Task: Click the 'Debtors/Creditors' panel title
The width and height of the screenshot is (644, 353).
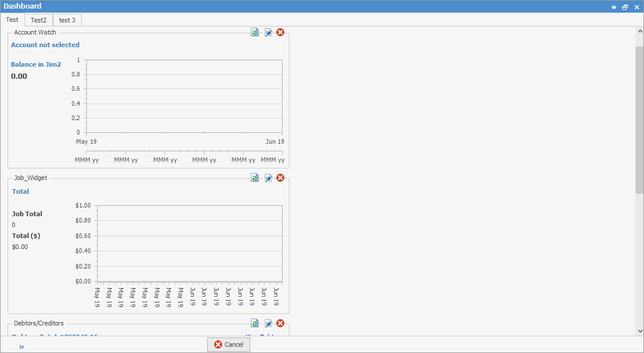Action: click(x=39, y=324)
